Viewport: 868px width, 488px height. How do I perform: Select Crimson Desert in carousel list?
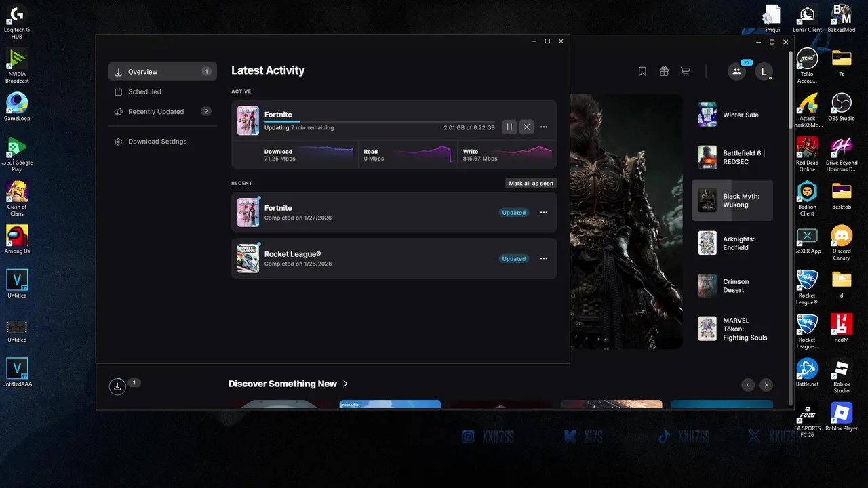[732, 286]
